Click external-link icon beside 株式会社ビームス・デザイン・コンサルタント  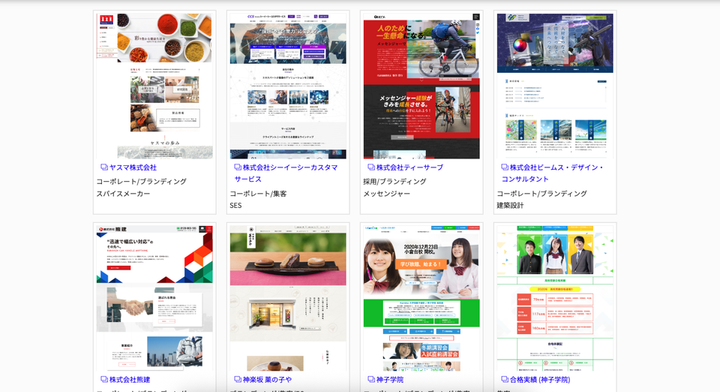pyautogui.click(x=505, y=168)
